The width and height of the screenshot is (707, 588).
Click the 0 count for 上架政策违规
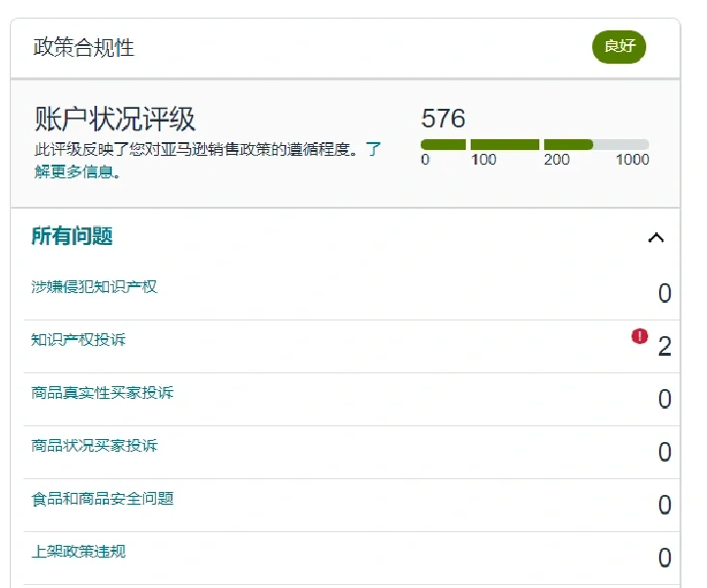664,558
